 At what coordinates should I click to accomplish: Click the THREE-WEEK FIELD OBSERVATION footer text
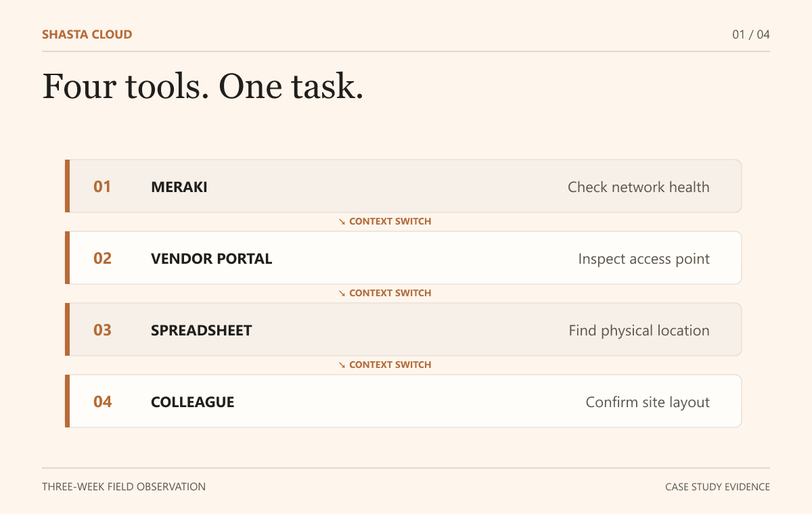click(124, 486)
